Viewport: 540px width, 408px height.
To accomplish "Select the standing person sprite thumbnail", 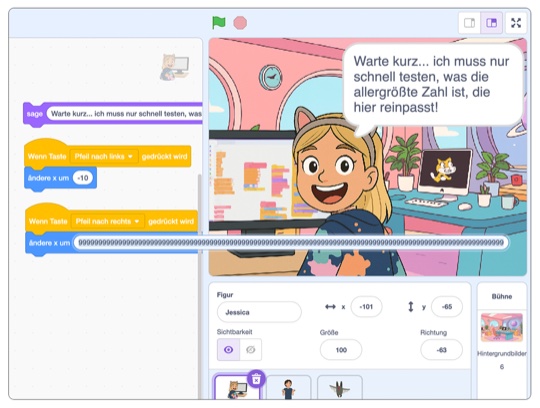I will 288,388.
